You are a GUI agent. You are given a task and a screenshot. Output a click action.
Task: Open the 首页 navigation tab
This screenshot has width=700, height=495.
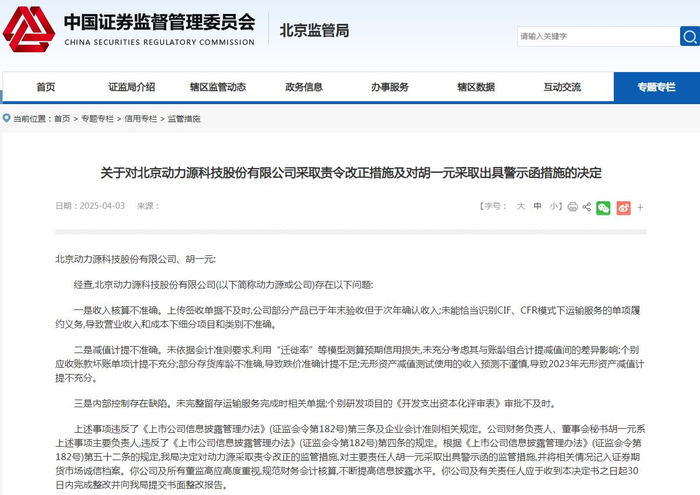[x=46, y=87]
